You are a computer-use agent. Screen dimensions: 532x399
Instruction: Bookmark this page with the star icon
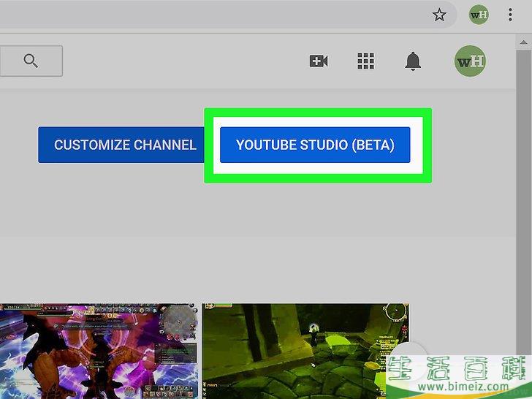click(439, 15)
